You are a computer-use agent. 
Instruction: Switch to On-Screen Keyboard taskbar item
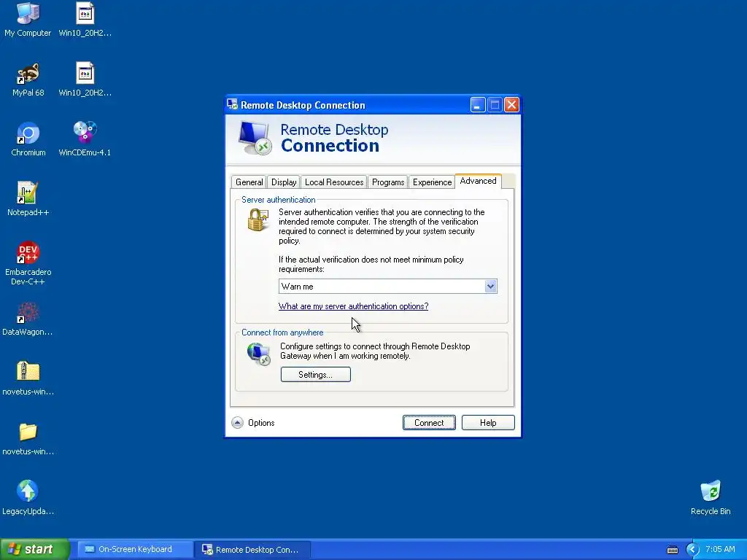135,550
